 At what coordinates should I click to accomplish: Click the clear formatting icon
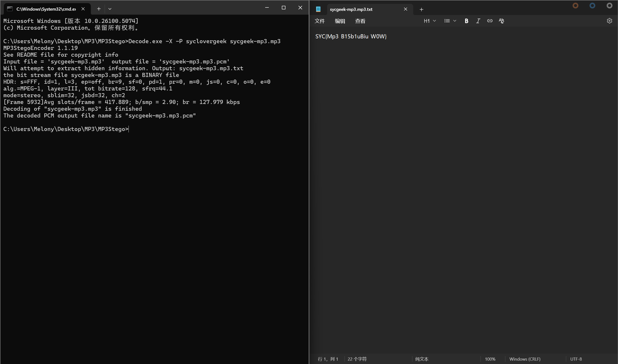pyautogui.click(x=501, y=21)
